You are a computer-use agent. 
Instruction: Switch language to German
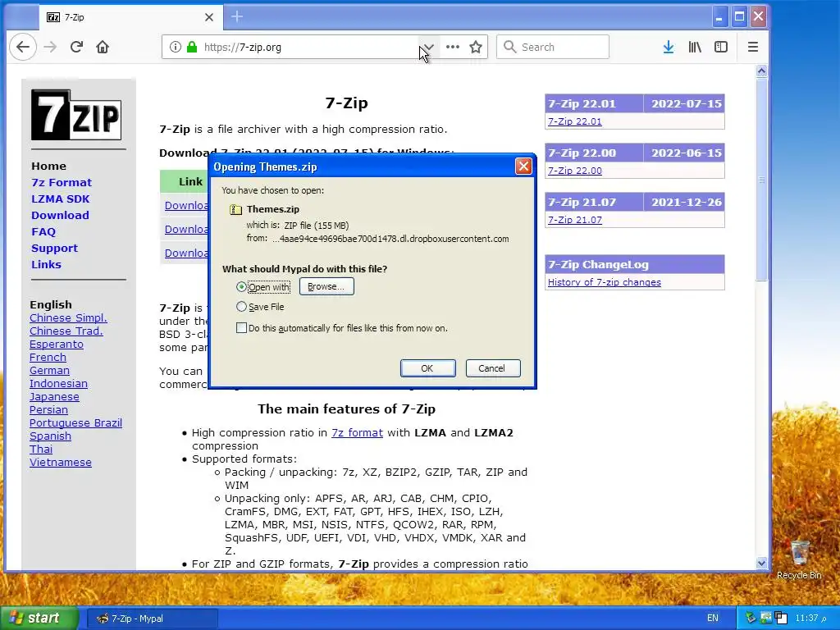coord(49,370)
